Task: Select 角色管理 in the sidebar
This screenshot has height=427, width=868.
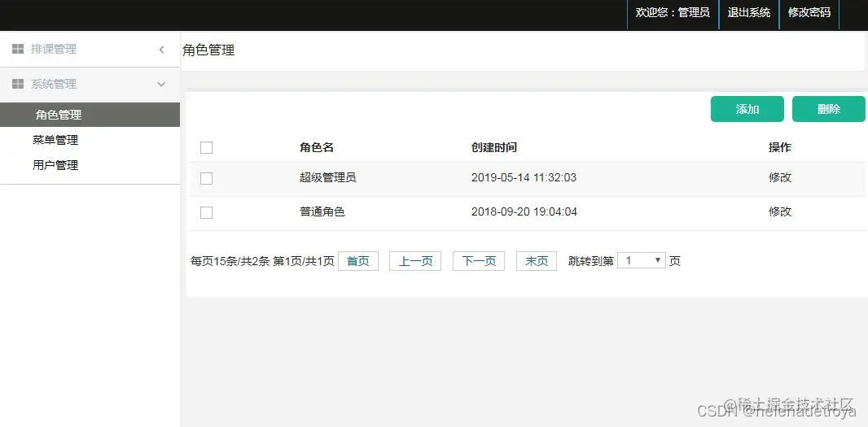Action: pyautogui.click(x=90, y=115)
